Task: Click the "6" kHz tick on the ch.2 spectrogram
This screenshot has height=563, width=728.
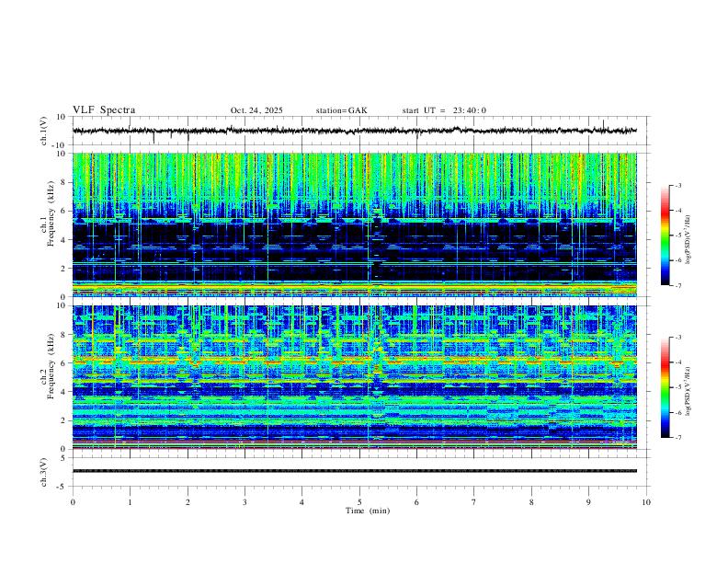Action: (64, 362)
